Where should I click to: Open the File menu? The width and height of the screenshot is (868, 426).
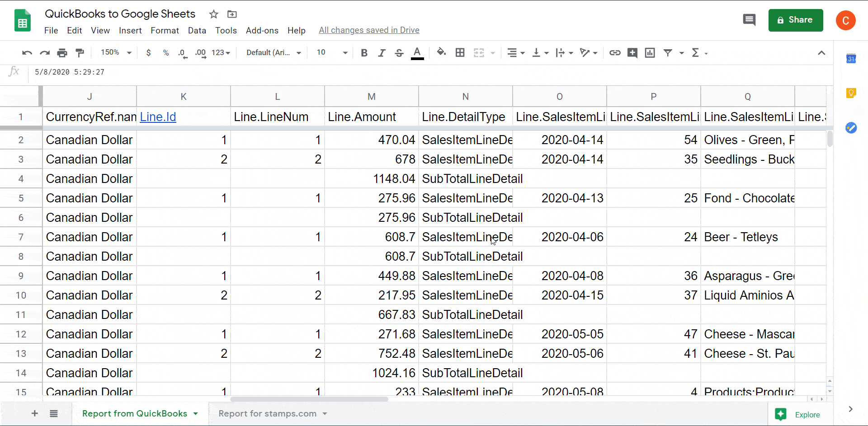pyautogui.click(x=51, y=30)
